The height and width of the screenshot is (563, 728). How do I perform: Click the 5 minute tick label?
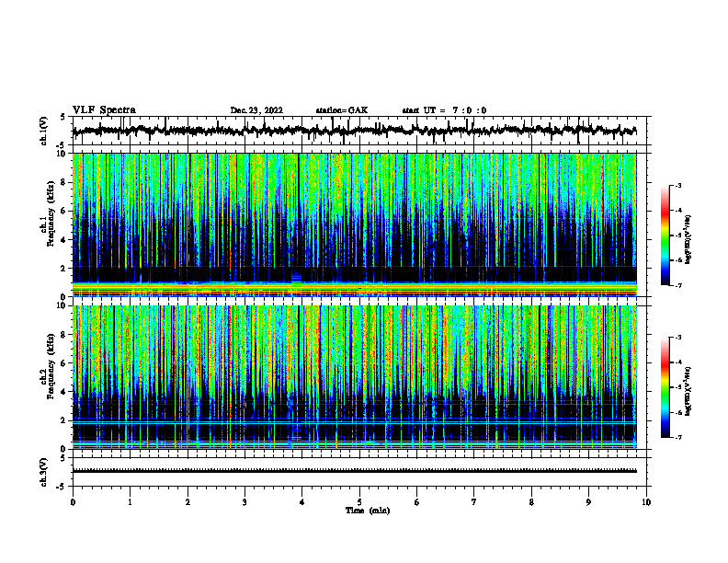359,502
